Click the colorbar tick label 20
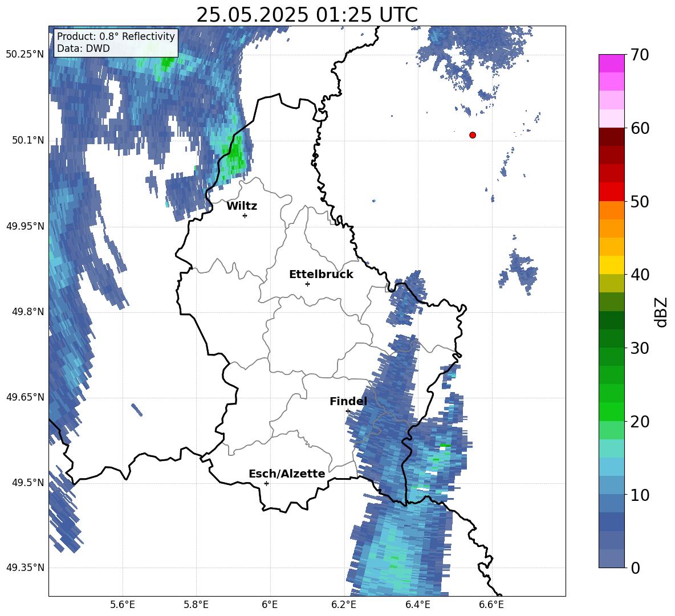675x616 pixels. click(640, 422)
